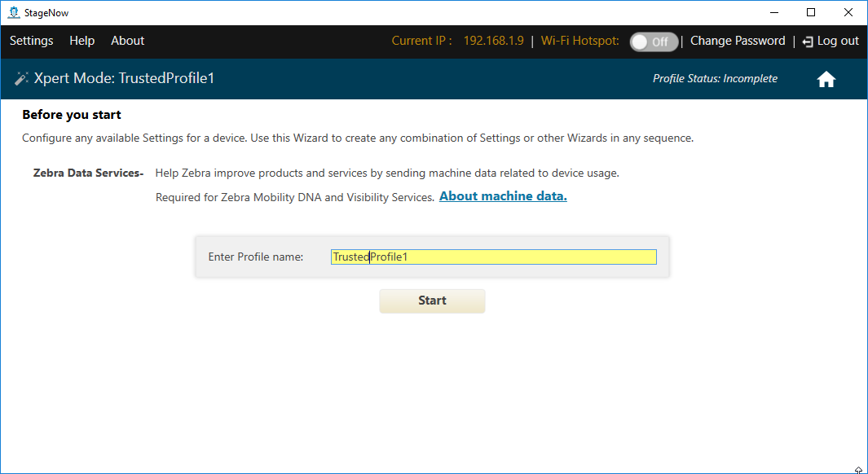Click the Home icon in the header
This screenshot has width=868, height=474.
[x=826, y=79]
